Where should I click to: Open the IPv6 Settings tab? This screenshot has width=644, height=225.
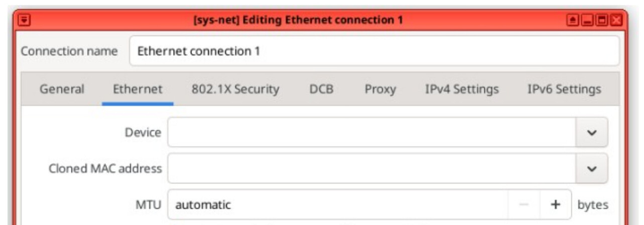pyautogui.click(x=564, y=90)
